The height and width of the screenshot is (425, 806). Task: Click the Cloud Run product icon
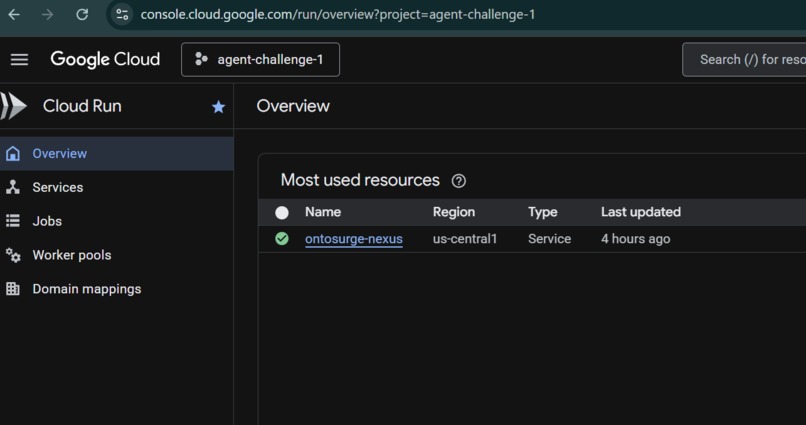pos(13,106)
